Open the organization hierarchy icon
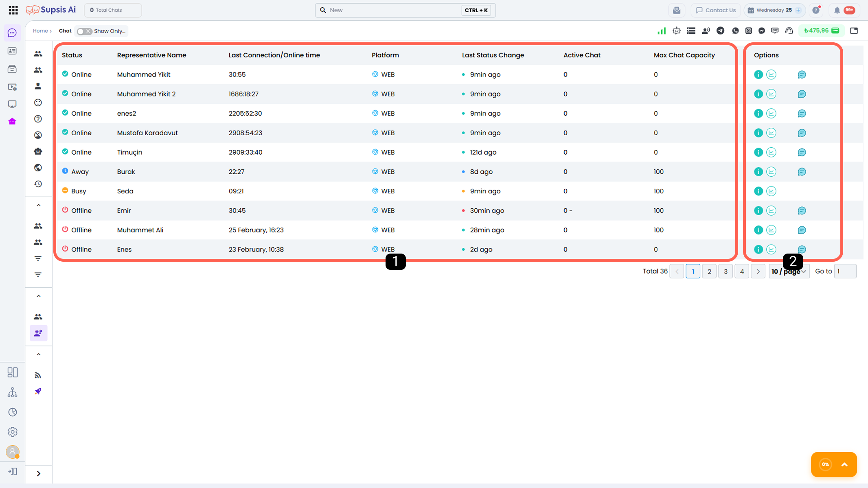The image size is (868, 488). pyautogui.click(x=13, y=392)
